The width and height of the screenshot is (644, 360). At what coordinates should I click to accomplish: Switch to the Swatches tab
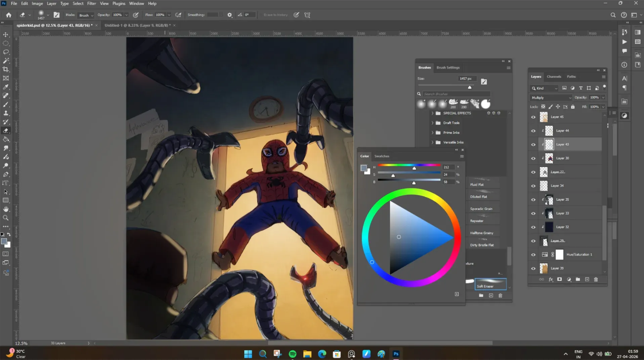tap(382, 156)
